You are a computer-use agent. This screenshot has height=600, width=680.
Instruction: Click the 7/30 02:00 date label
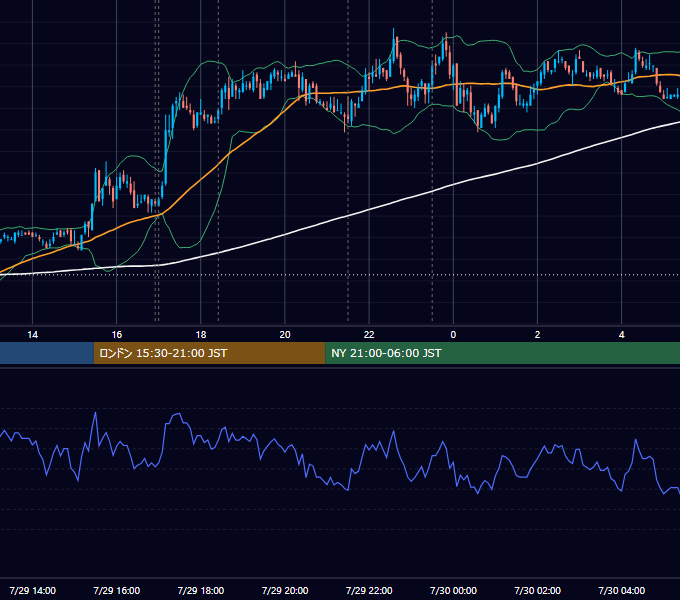[537, 590]
